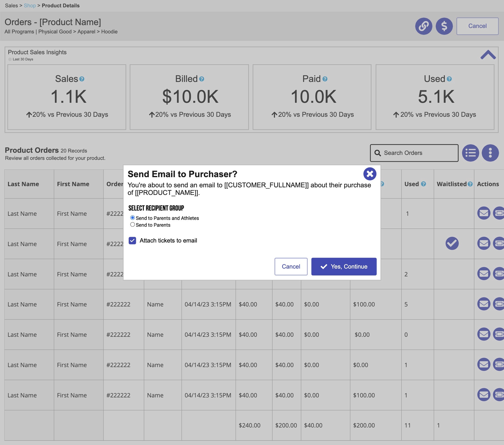The height and width of the screenshot is (445, 504).
Task: Click the email icon in first order row
Action: pos(484,213)
